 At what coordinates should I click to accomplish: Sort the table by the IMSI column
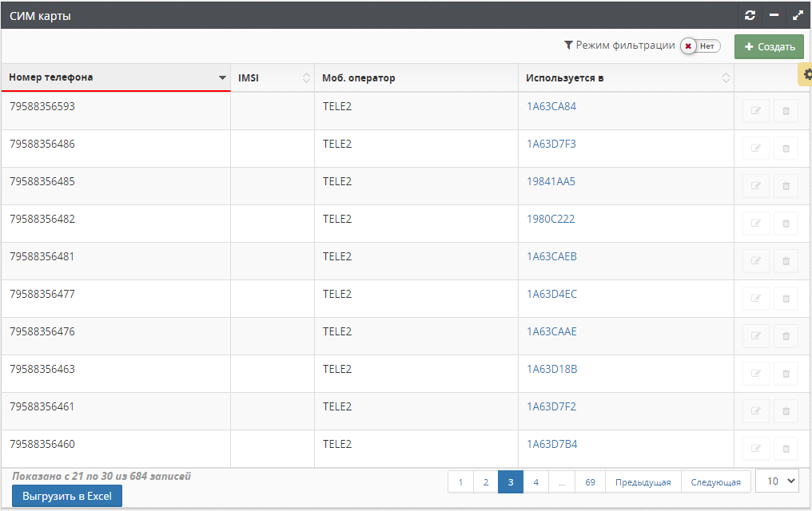pos(272,77)
